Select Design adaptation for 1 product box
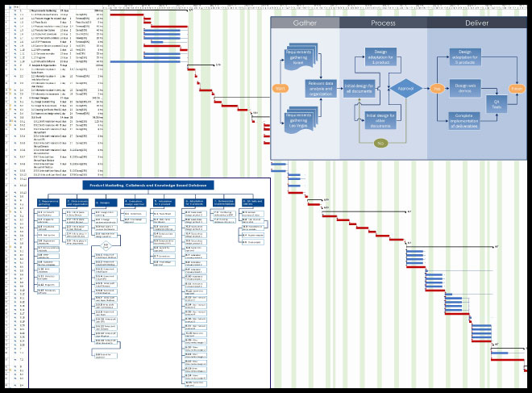 [380, 56]
